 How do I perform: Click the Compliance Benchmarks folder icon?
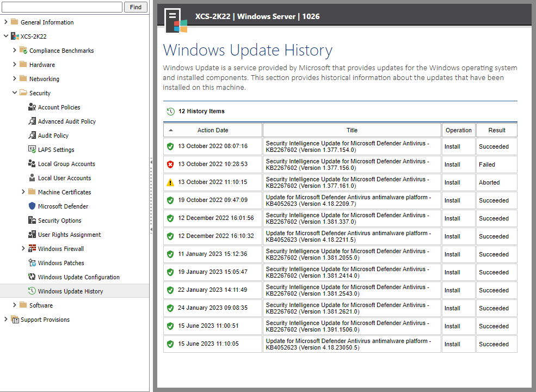point(23,50)
